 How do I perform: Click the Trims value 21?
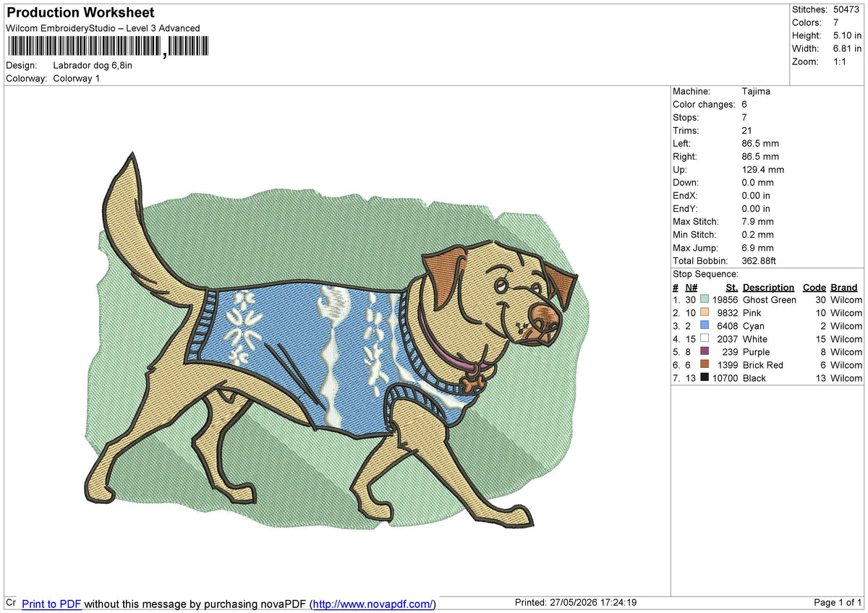pyautogui.click(x=746, y=130)
